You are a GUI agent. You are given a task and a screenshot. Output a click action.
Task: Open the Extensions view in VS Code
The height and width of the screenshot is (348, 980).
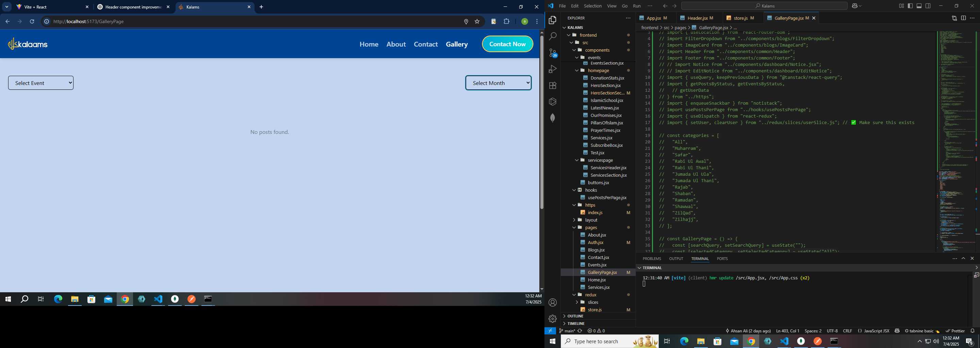pos(552,85)
